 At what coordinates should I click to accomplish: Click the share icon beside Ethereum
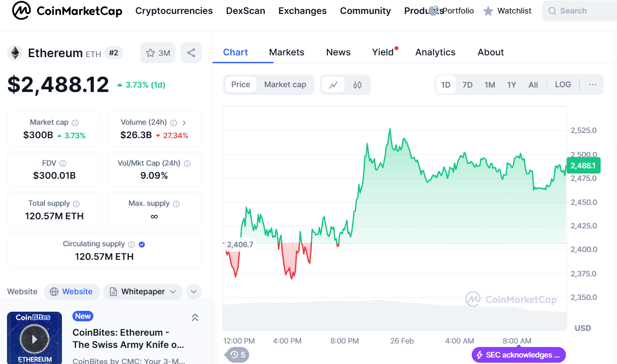click(x=191, y=53)
